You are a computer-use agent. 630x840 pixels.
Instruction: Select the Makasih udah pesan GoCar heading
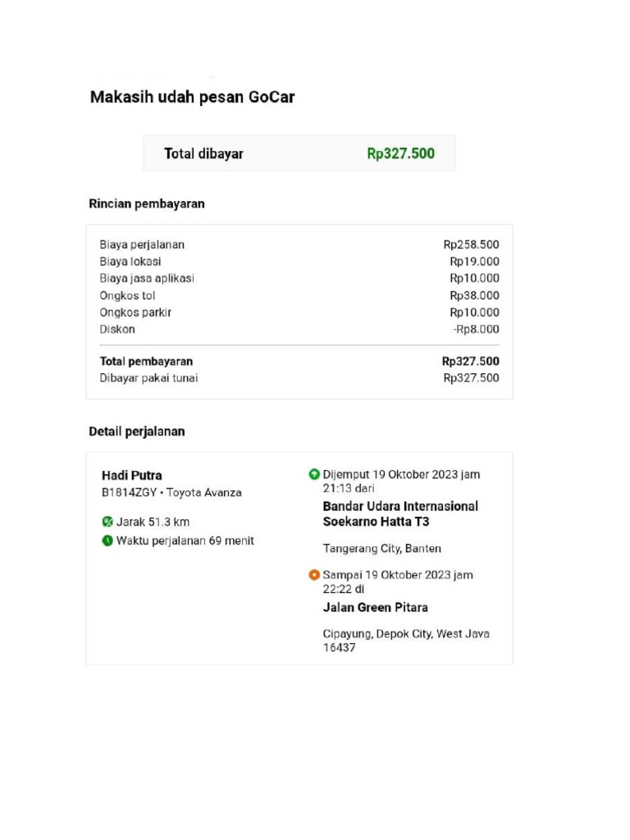click(x=192, y=98)
